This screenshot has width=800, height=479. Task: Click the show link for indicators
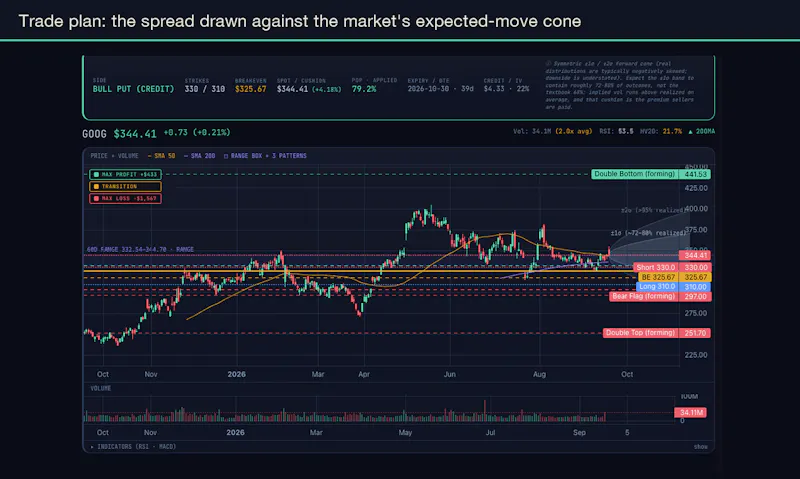pyautogui.click(x=701, y=447)
